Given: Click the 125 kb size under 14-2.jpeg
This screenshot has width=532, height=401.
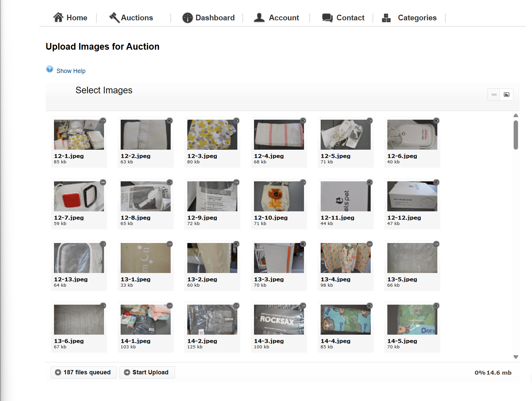Looking at the screenshot, I should pos(195,347).
